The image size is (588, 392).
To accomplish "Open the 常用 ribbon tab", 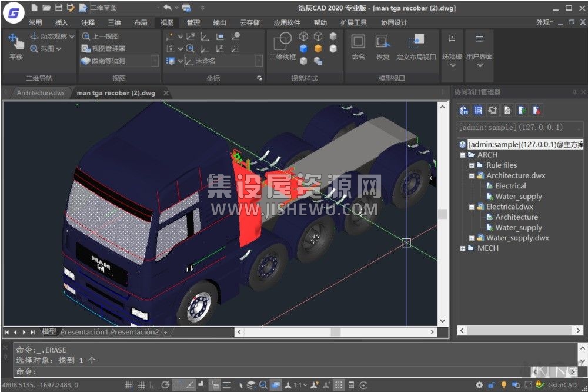I will [35, 22].
